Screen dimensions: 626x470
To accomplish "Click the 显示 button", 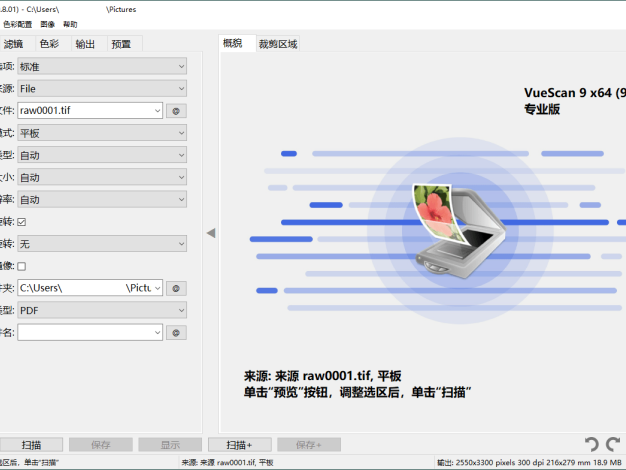I will [170, 445].
